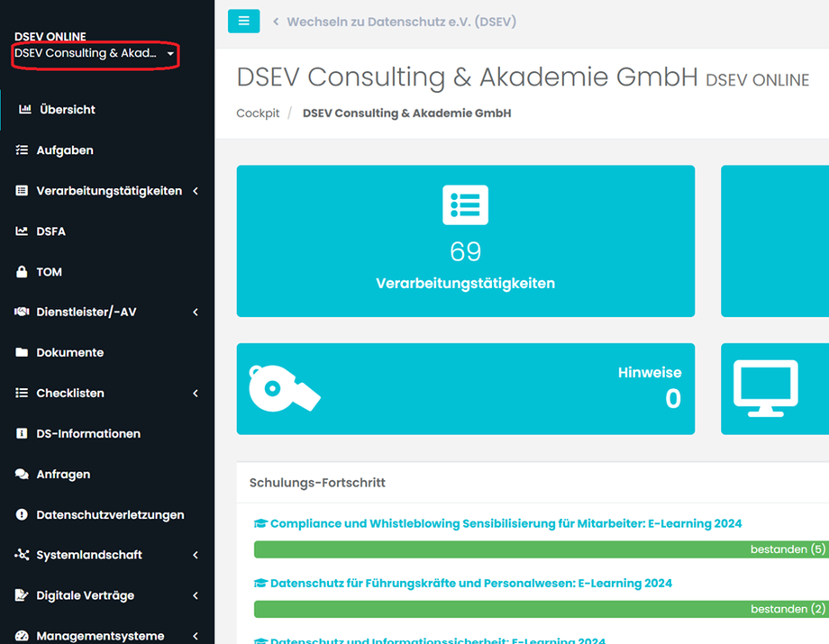Viewport: 829px width, 644px height.
Task: Expand Managementsysteme submenu chevron
Action: (196, 636)
